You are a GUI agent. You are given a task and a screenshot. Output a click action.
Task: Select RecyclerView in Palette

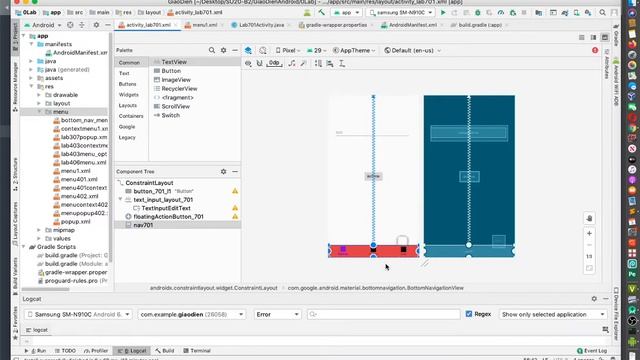point(179,89)
